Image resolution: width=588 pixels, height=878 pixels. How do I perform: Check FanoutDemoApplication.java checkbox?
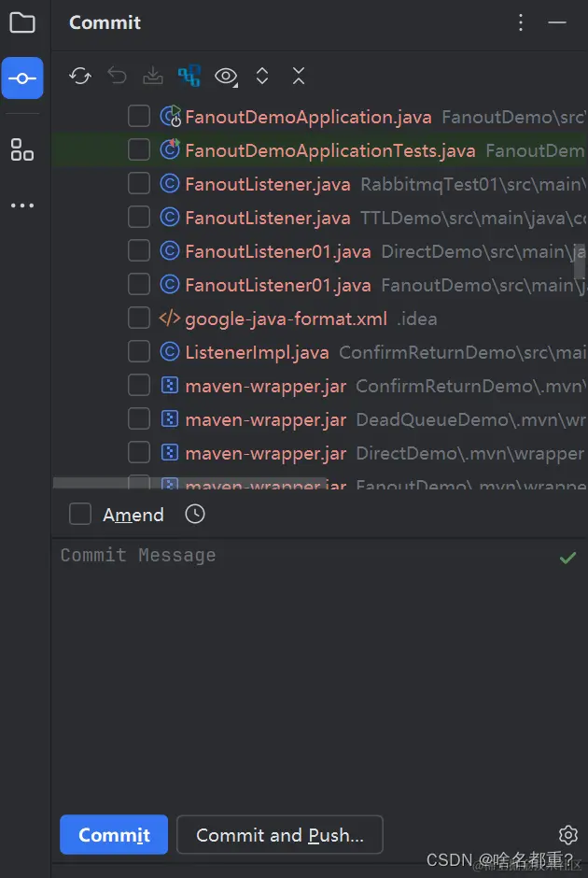point(139,117)
